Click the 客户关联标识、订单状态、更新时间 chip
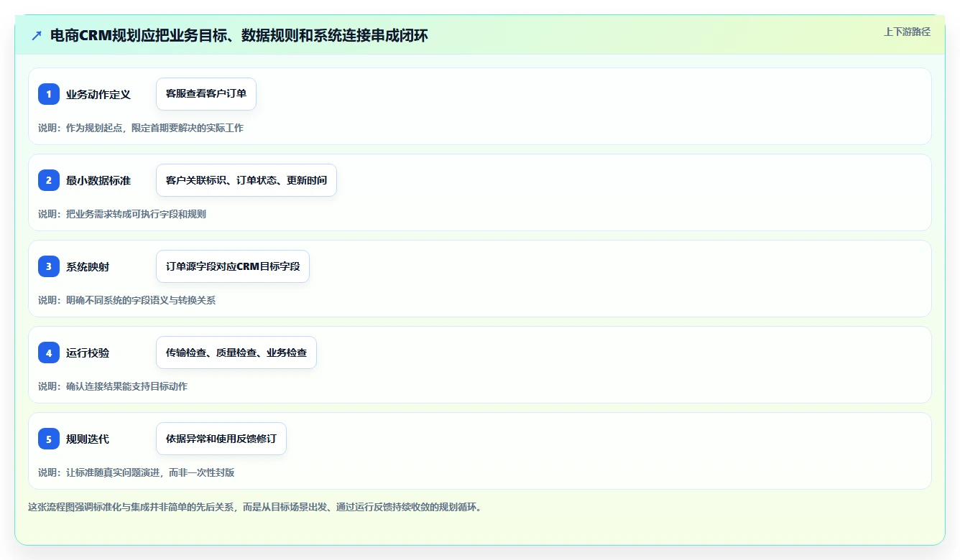Screen dimensions: 960x560 pos(246,180)
